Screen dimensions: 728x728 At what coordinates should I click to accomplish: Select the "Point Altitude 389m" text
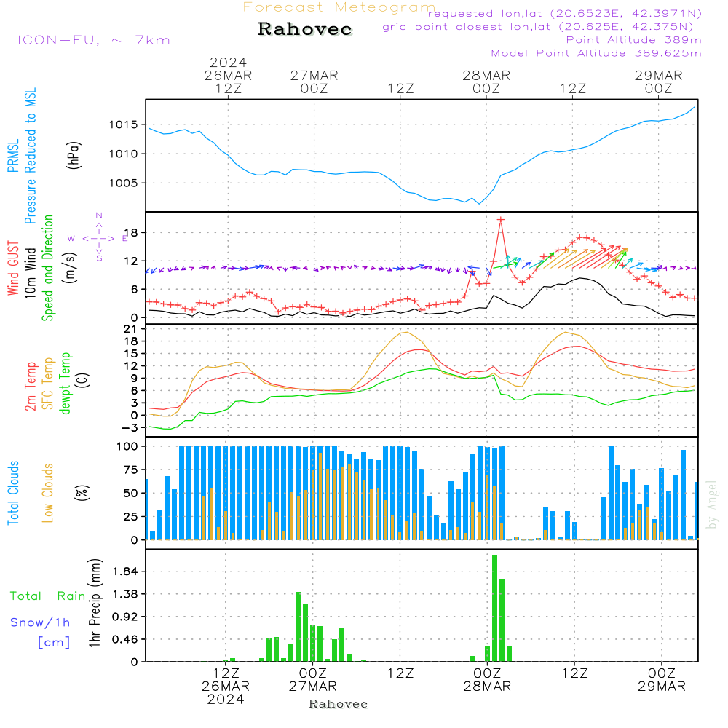tap(633, 40)
